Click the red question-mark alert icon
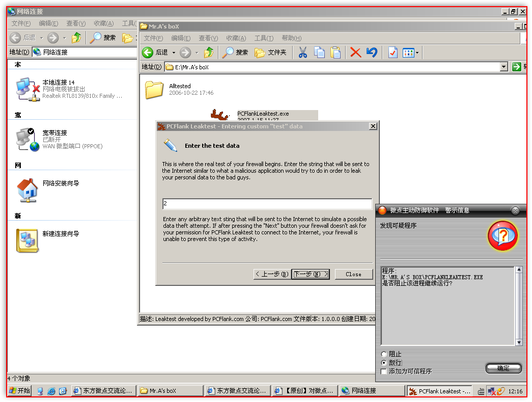 click(x=503, y=235)
